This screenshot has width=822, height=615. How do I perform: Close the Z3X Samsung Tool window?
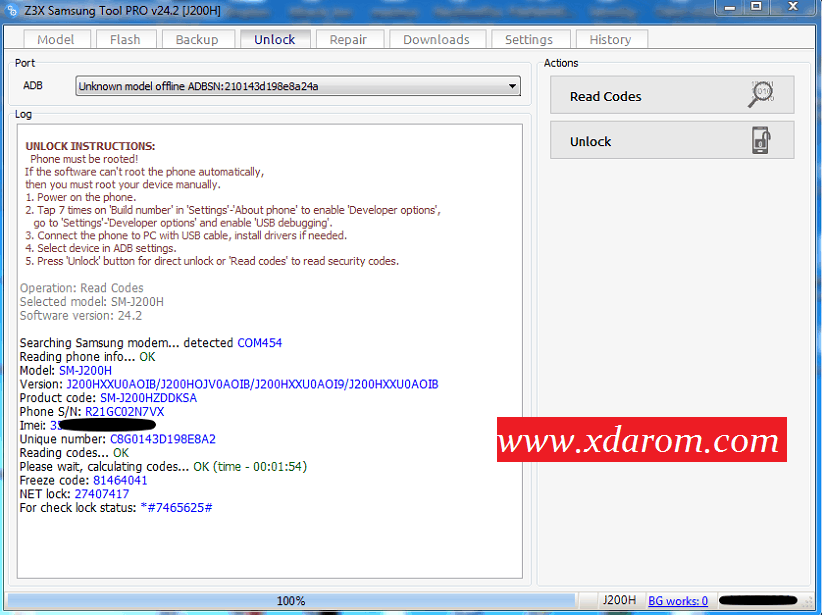coord(794,9)
